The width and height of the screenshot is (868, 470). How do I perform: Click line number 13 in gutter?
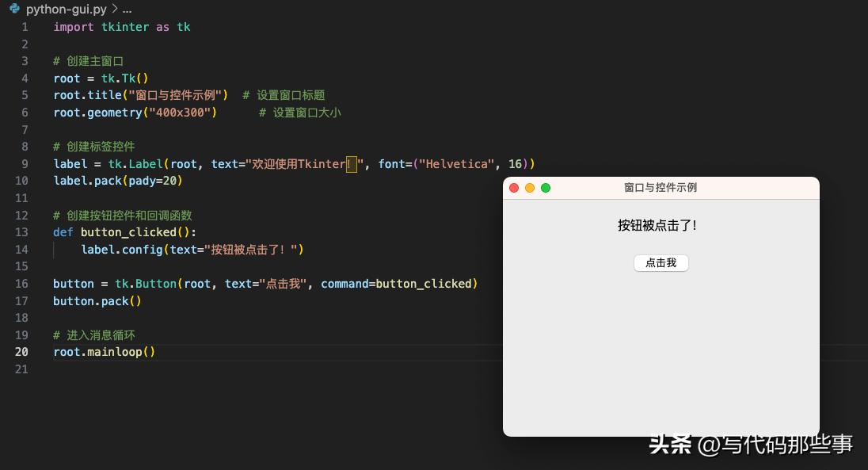click(x=21, y=231)
